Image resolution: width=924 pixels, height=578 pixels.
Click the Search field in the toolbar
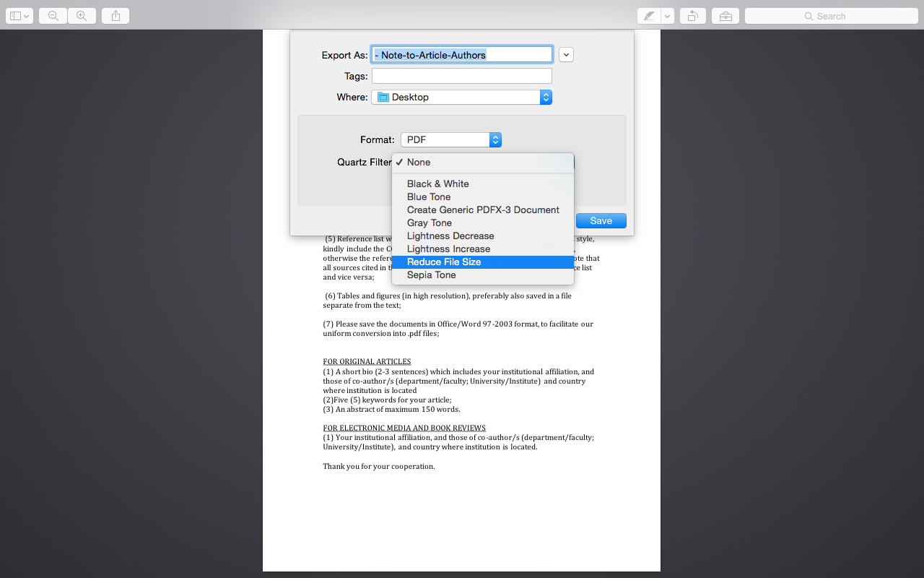[831, 16]
